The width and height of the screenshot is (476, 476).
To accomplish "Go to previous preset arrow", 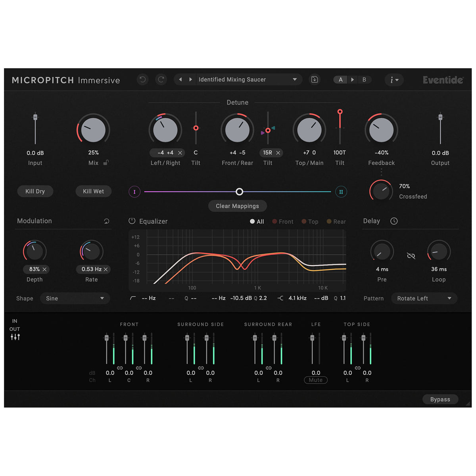I will 180,80.
